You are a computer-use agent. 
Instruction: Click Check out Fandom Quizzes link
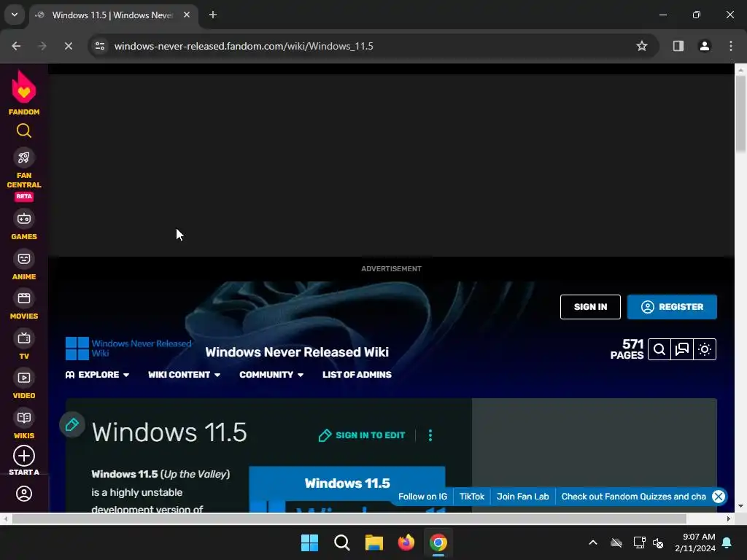tap(633, 497)
